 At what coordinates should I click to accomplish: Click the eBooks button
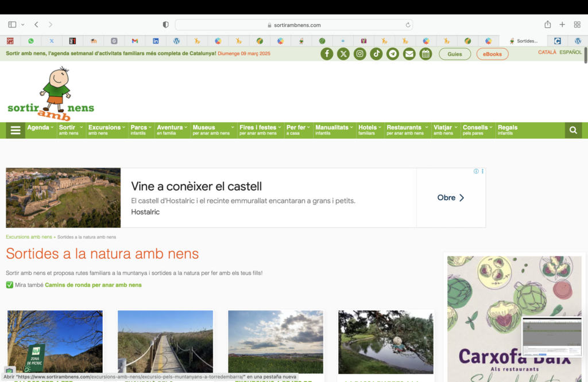pos(492,54)
